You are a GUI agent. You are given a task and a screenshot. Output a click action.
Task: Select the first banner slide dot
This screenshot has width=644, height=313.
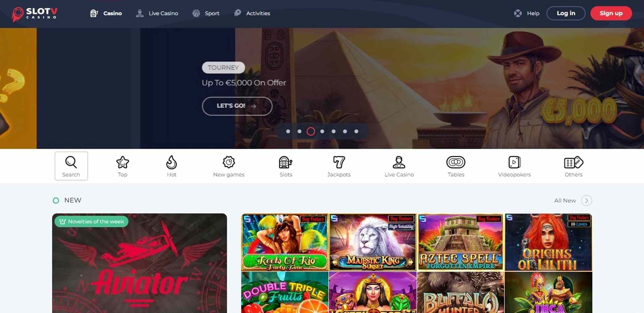point(288,131)
